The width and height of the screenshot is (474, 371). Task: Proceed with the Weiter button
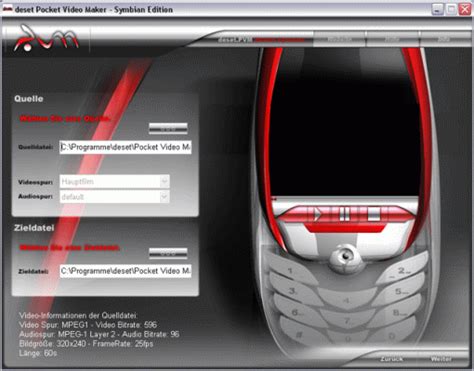441,359
